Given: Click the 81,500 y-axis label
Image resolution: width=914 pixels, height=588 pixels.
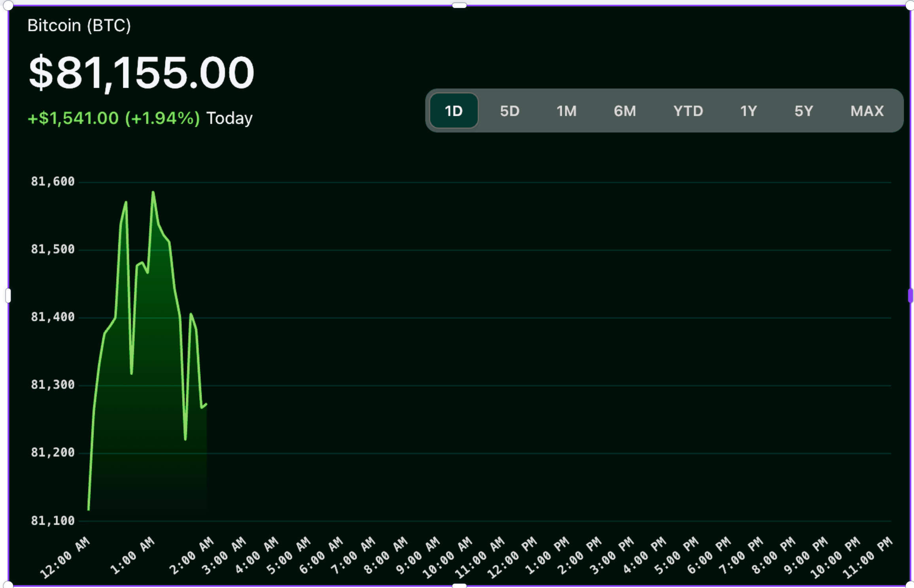Looking at the screenshot, I should pyautogui.click(x=53, y=249).
